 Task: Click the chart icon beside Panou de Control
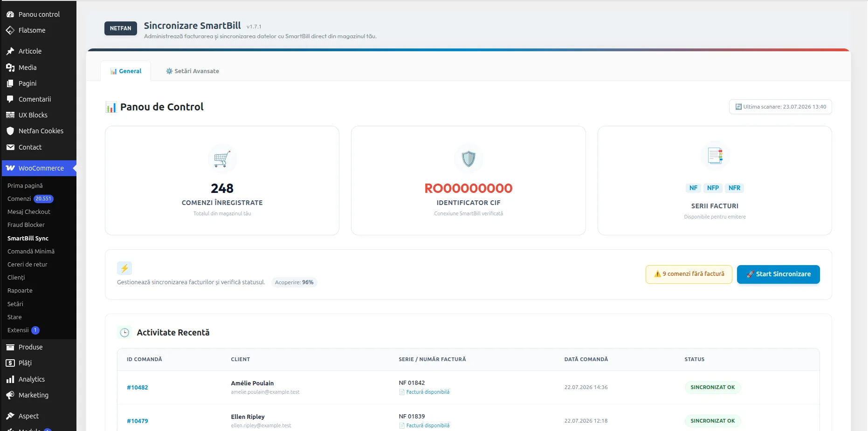coord(111,107)
